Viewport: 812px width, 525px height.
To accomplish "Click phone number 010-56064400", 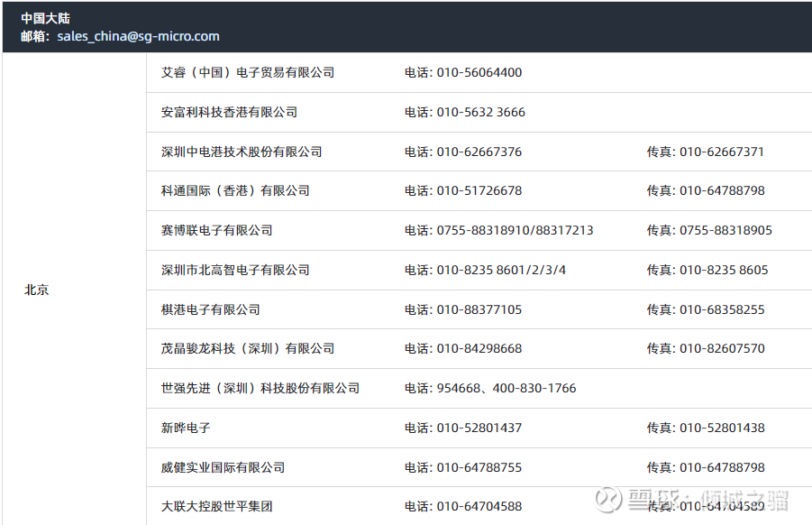I will (x=479, y=72).
